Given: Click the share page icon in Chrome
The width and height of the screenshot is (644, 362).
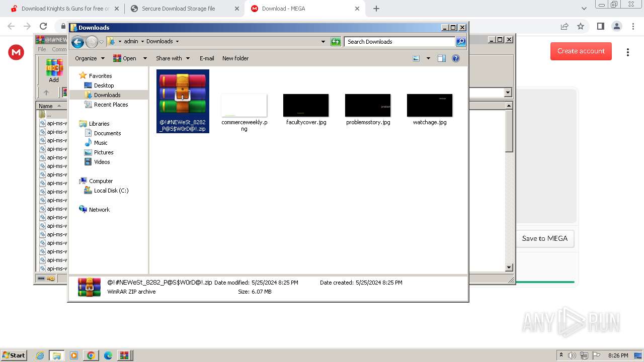Looking at the screenshot, I should 565,26.
